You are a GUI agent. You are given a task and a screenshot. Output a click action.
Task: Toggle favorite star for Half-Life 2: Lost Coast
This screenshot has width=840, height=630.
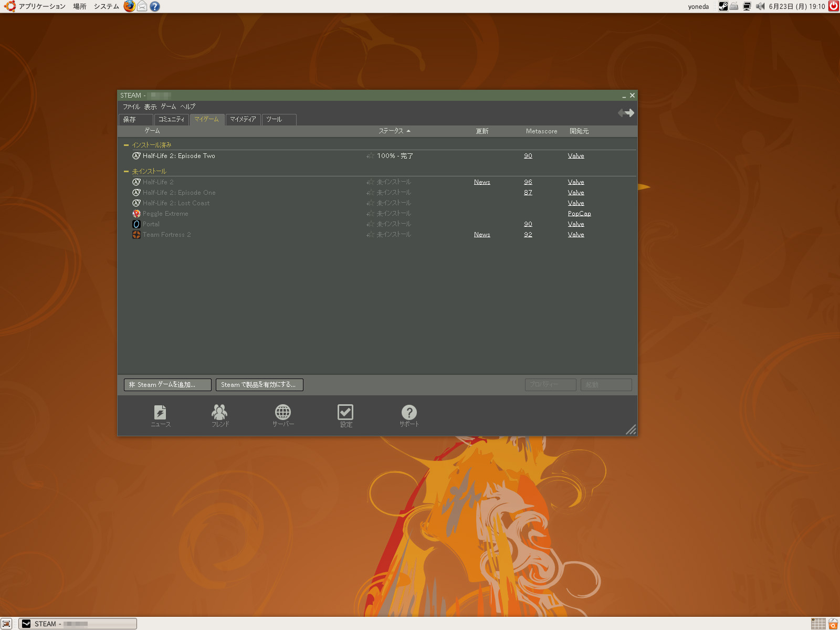370,203
